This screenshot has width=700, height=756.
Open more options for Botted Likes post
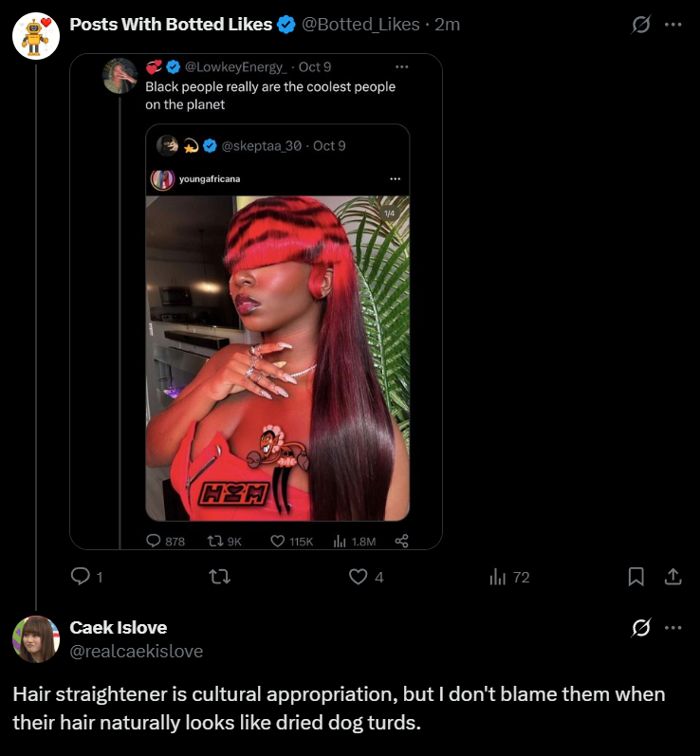(x=673, y=25)
